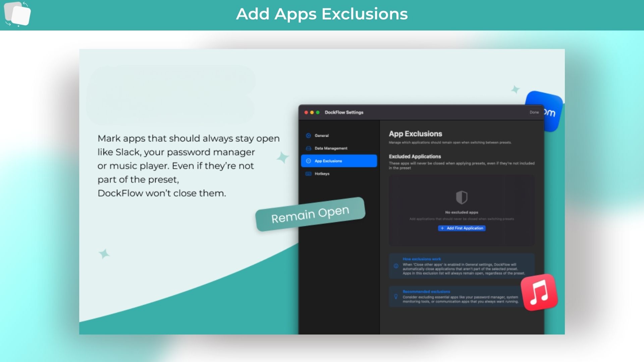Minimize the window with the yellow button
The height and width of the screenshot is (362, 644).
click(312, 113)
